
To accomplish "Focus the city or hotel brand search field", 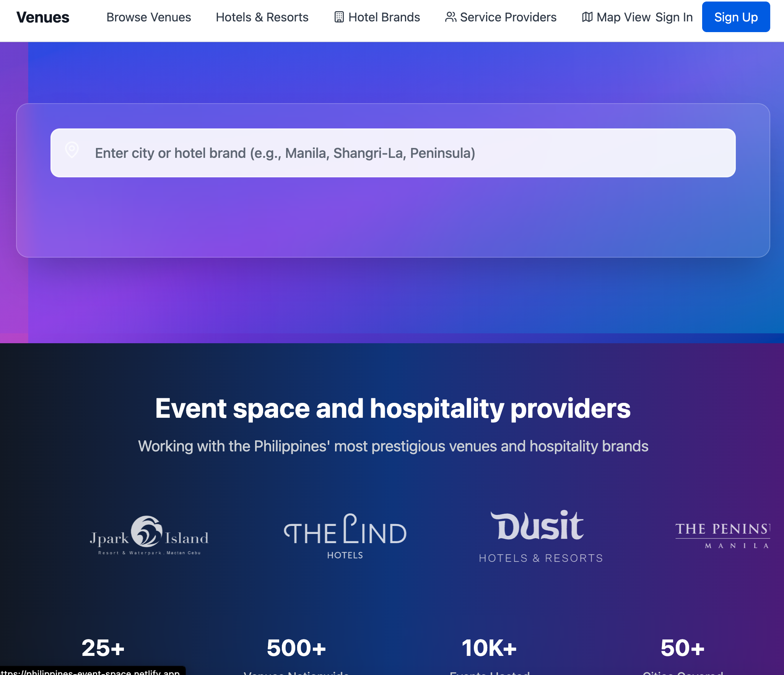I will point(393,153).
